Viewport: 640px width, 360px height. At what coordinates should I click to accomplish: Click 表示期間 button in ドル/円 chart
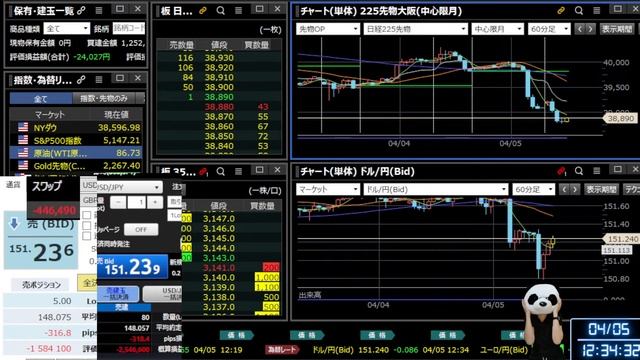[x=602, y=189]
